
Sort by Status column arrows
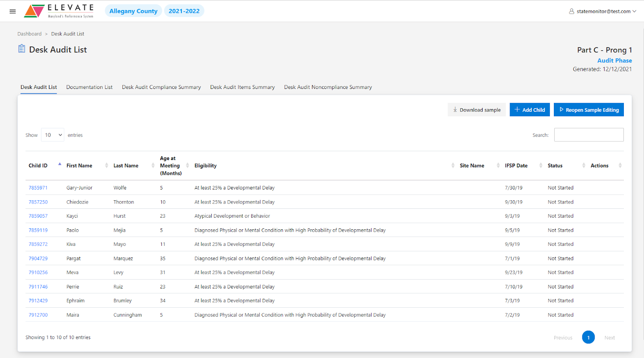pos(584,165)
